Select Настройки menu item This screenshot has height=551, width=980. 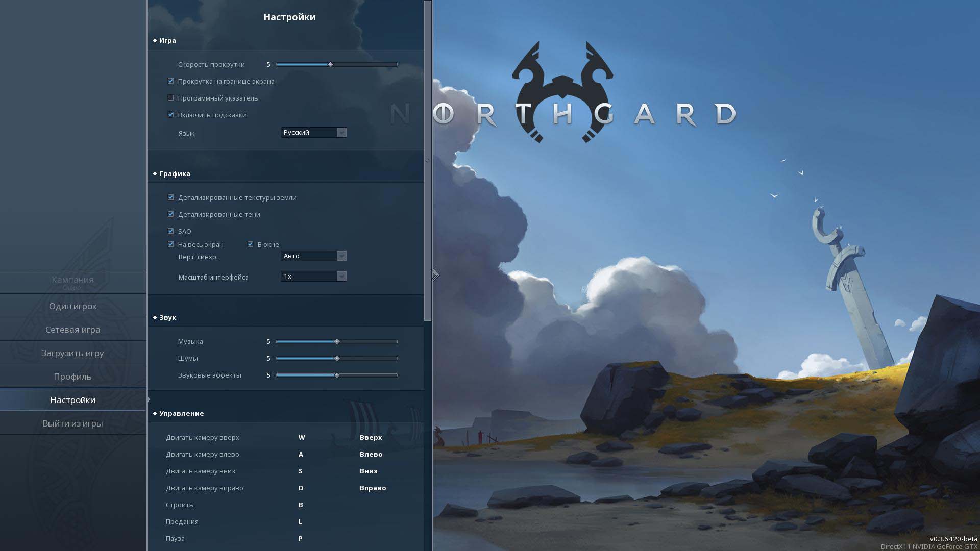coord(73,400)
